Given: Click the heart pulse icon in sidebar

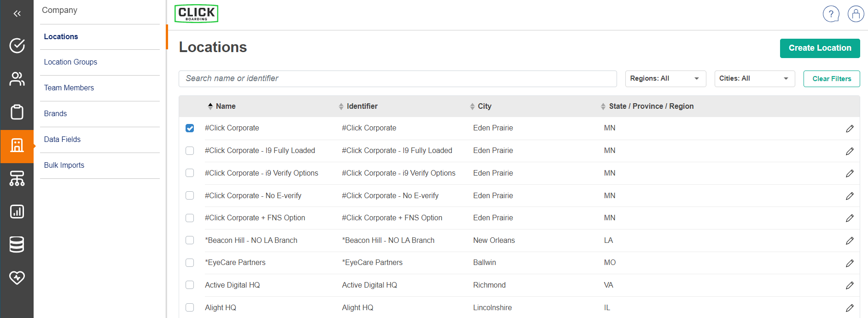Looking at the screenshot, I should click(x=17, y=278).
